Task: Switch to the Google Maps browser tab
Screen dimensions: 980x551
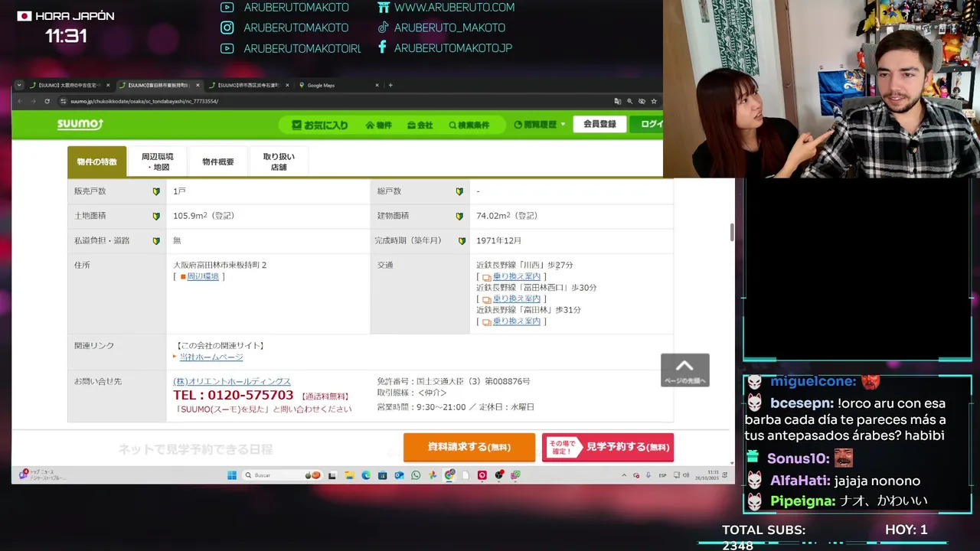Action: click(337, 85)
